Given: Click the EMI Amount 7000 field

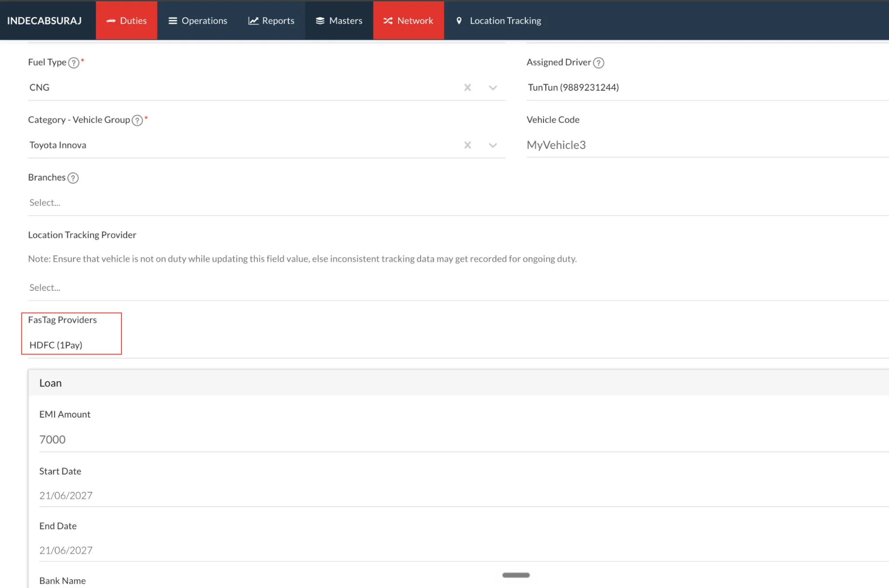Looking at the screenshot, I should click(x=464, y=439).
